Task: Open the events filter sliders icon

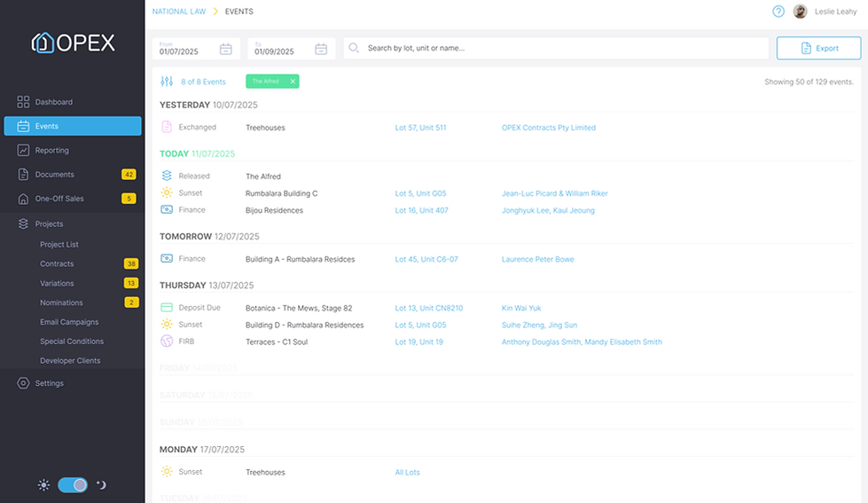Action: 167,82
